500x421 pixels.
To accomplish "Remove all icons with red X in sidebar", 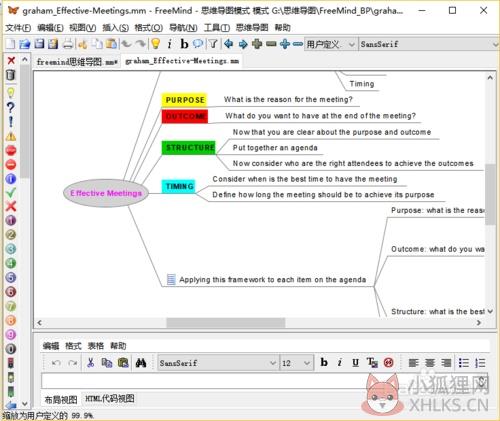I will [11, 61].
